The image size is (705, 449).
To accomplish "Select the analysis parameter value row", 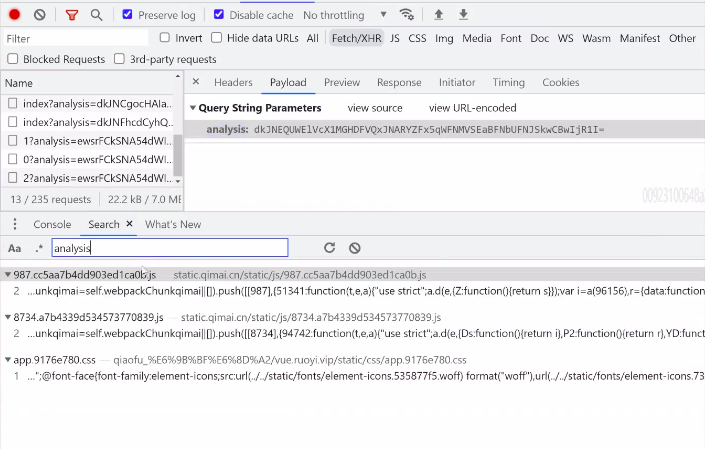I will point(444,129).
